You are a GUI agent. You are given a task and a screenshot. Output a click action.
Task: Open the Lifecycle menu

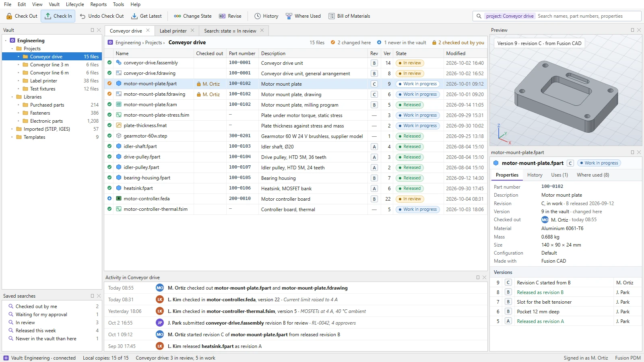pyautogui.click(x=75, y=4)
